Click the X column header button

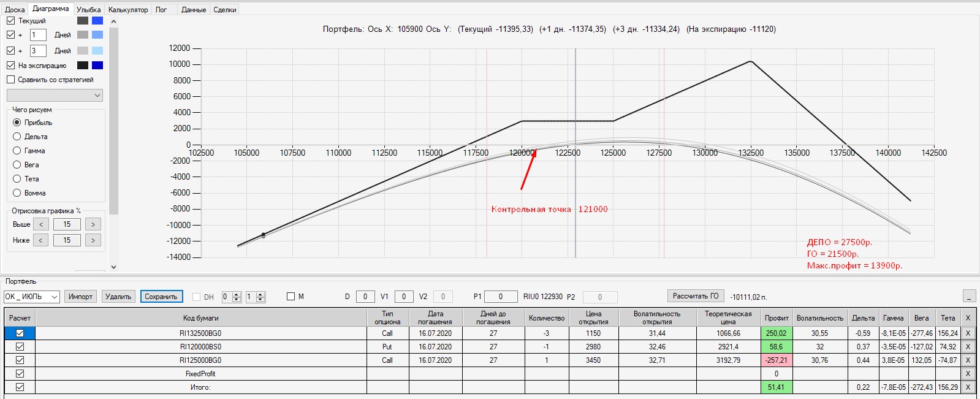click(968, 318)
